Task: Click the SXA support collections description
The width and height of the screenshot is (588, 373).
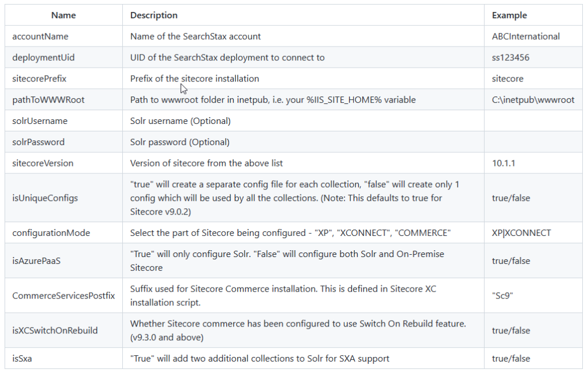Action: point(260,359)
